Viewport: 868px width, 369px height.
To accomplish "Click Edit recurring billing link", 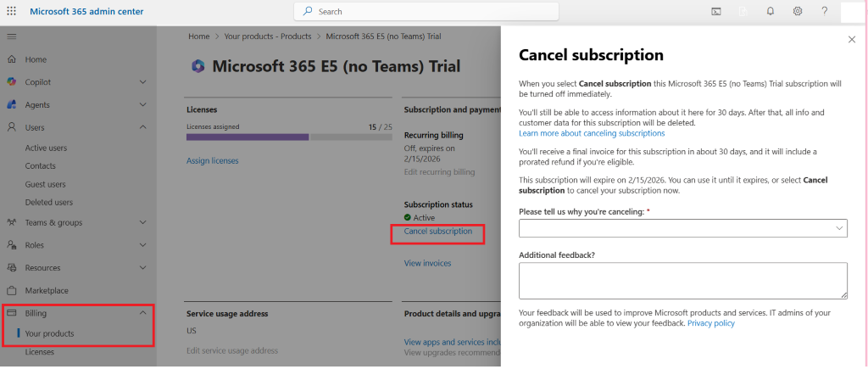I will coord(440,171).
